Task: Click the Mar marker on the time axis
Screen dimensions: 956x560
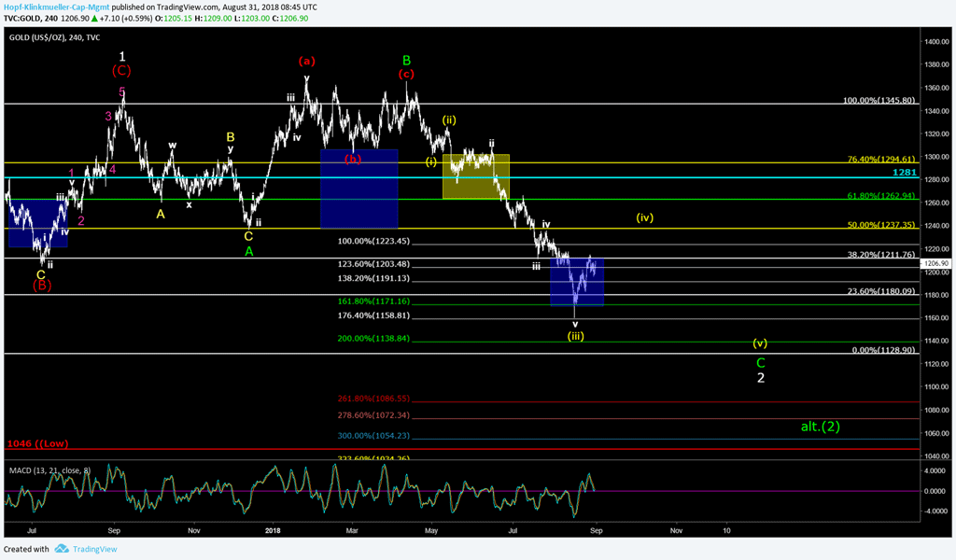Action: (352, 528)
